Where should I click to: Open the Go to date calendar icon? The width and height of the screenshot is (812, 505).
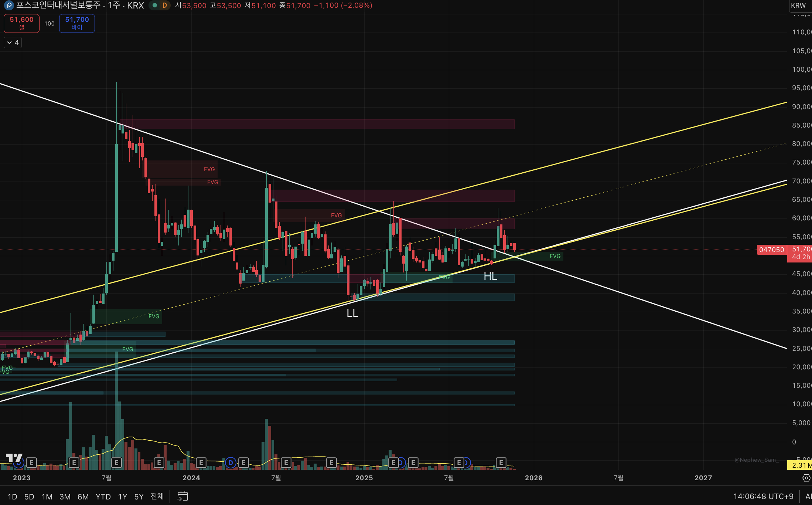point(182,496)
